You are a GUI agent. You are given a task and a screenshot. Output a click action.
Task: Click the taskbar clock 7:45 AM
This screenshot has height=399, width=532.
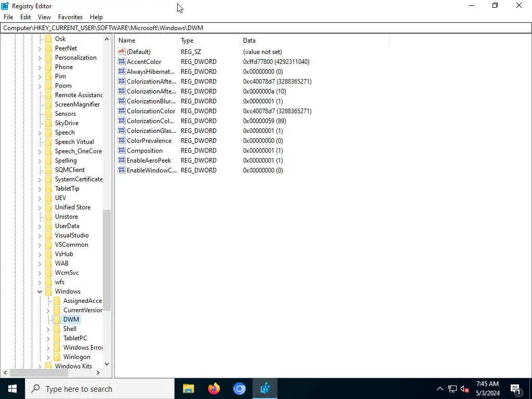[x=487, y=384]
